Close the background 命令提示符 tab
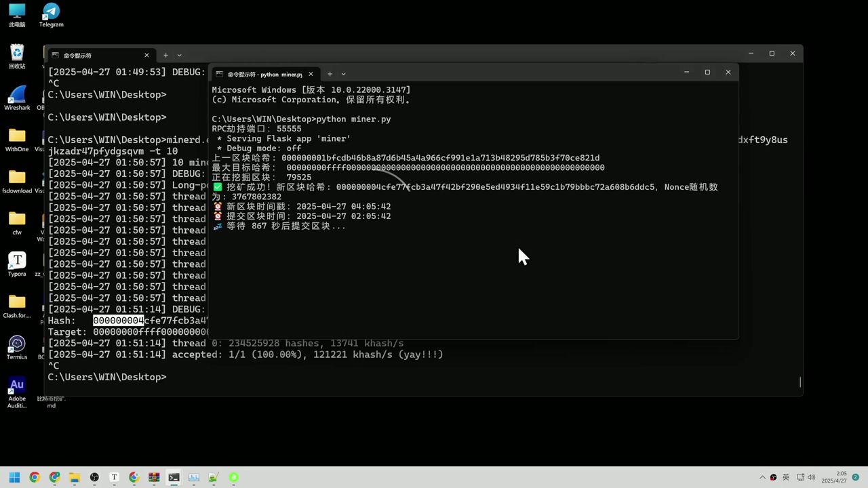This screenshot has height=488, width=868. (x=146, y=55)
